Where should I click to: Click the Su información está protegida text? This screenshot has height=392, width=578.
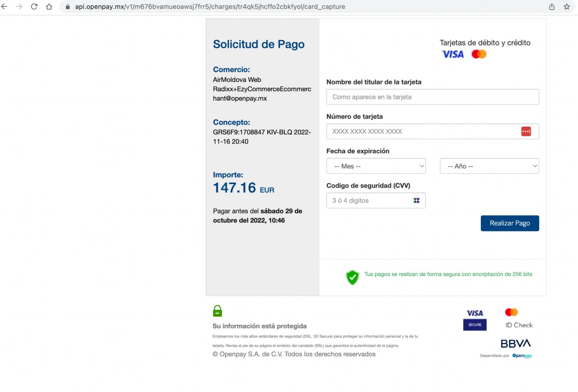260,326
